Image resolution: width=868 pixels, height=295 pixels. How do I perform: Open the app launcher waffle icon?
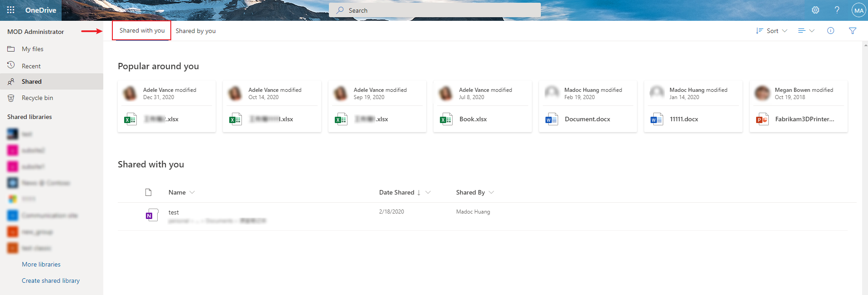[x=10, y=10]
